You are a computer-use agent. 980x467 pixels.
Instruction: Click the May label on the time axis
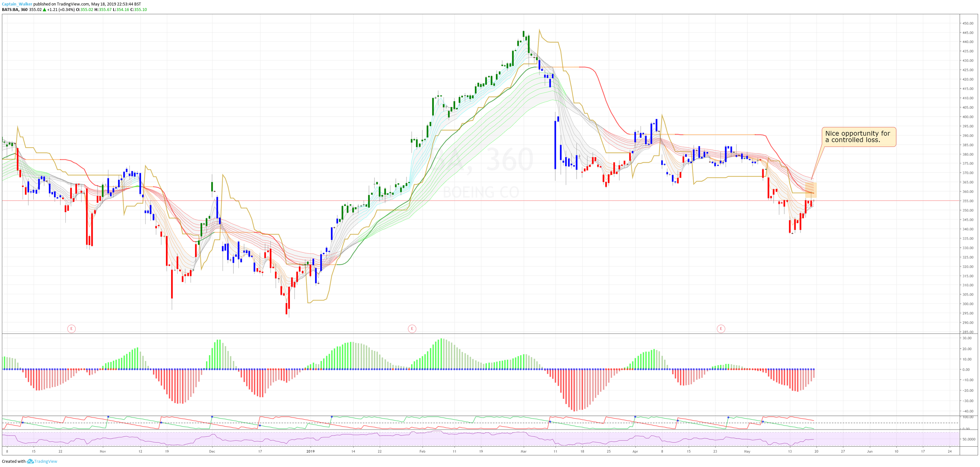[x=747, y=451]
